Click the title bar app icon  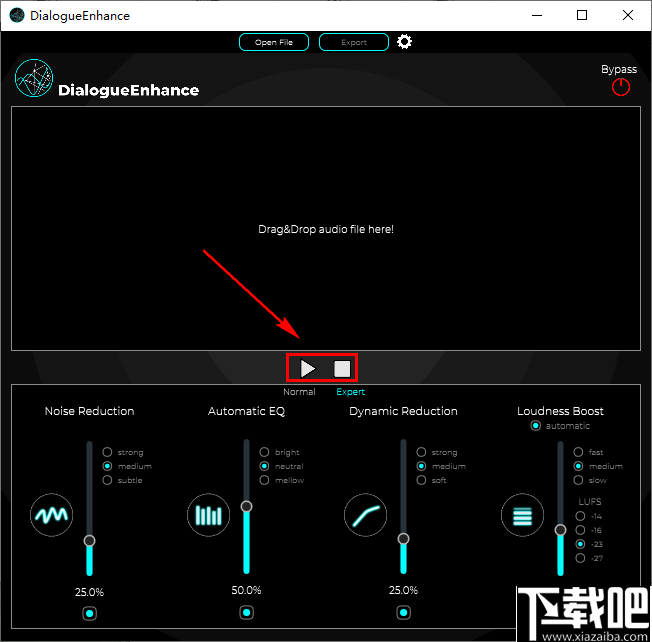(x=17, y=15)
